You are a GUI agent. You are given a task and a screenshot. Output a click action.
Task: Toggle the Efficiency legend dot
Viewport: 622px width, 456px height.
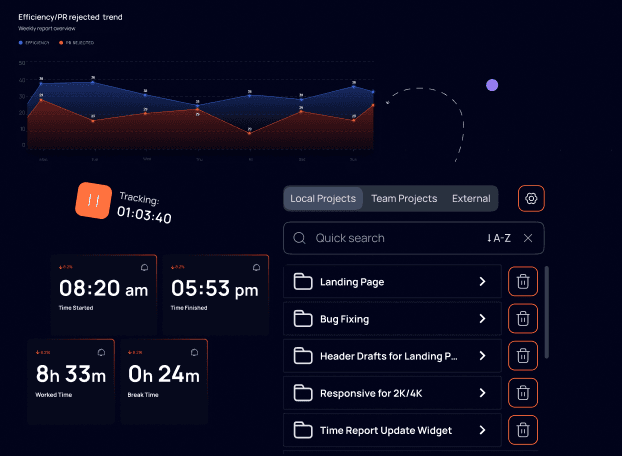(21, 42)
